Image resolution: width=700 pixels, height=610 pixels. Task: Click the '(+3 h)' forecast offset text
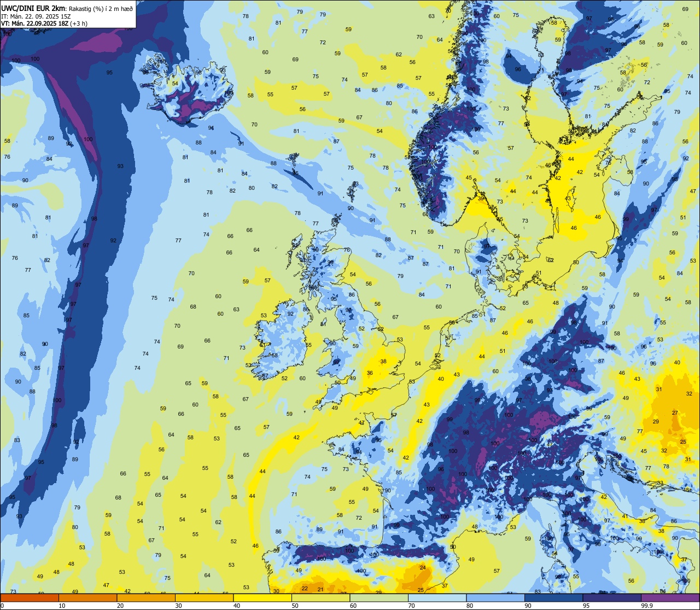click(79, 24)
